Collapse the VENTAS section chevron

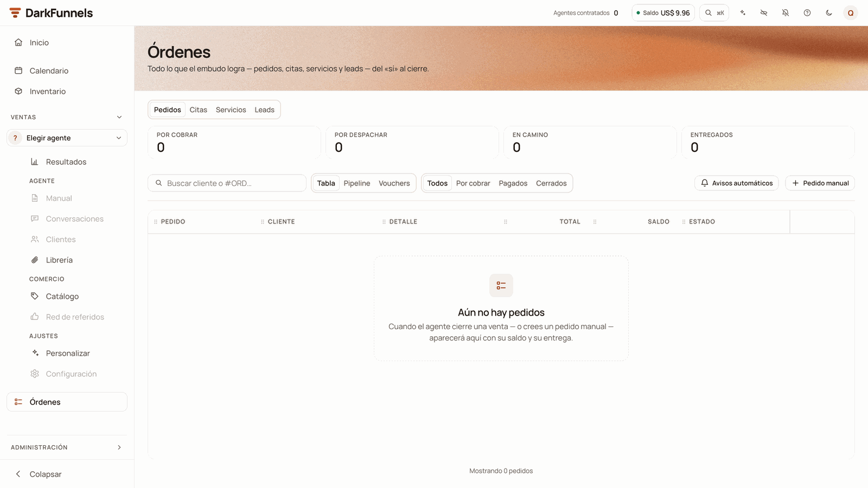click(x=119, y=117)
